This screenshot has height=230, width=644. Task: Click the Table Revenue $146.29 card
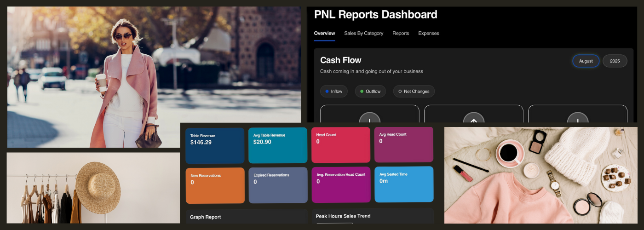click(215, 145)
